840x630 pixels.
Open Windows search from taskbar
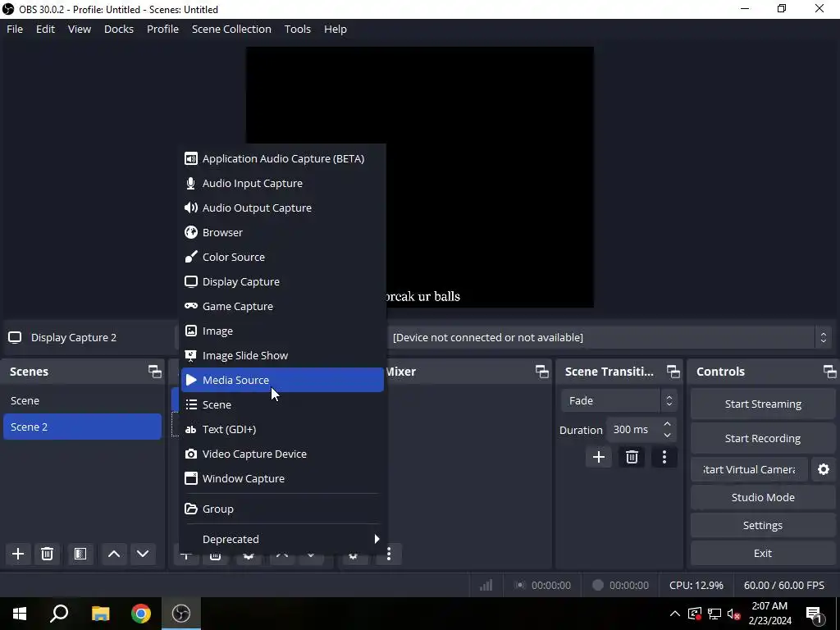[59, 614]
